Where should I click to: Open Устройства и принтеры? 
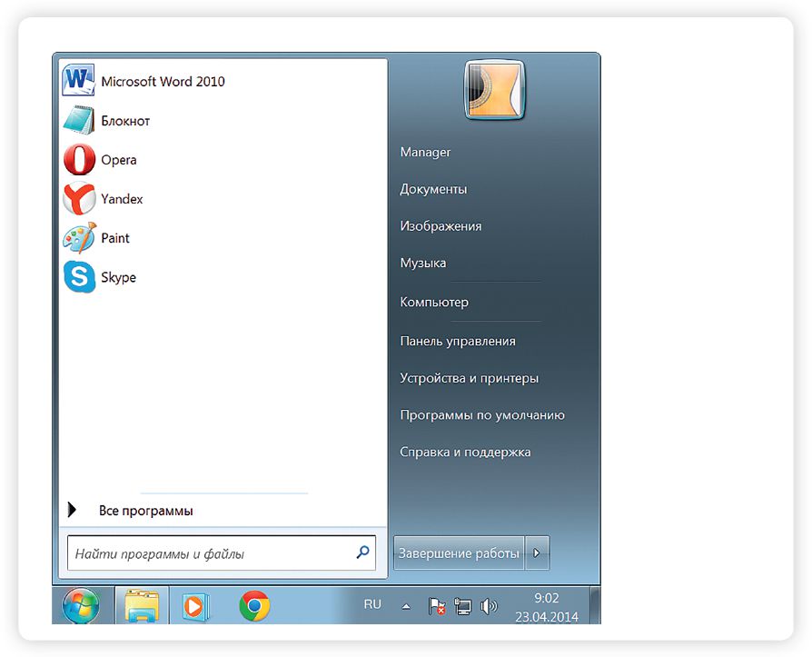[470, 378]
